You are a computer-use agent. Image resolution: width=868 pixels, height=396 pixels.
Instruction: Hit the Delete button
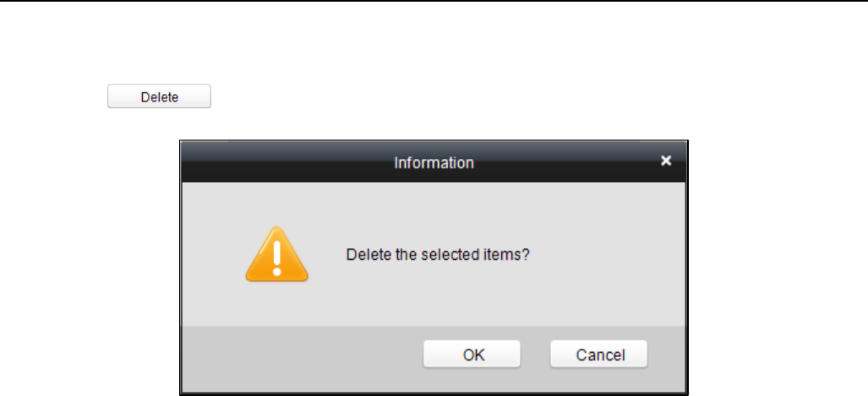[x=159, y=96]
